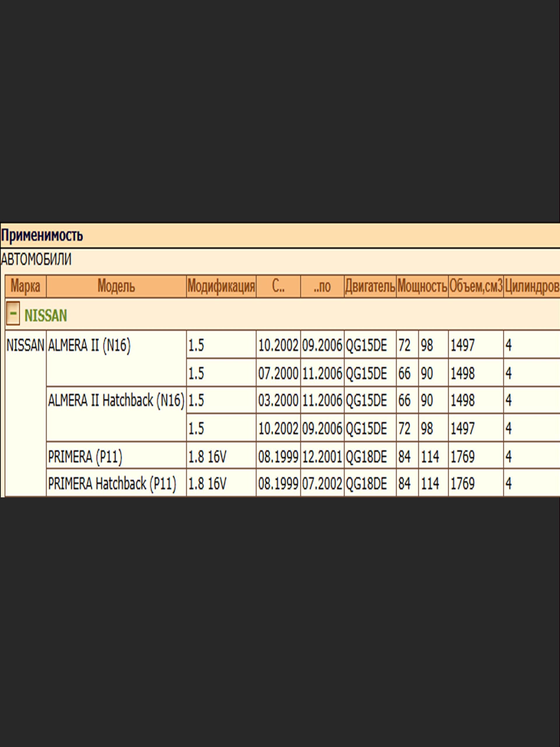Collapse the NISSAN group minus icon

tap(13, 313)
